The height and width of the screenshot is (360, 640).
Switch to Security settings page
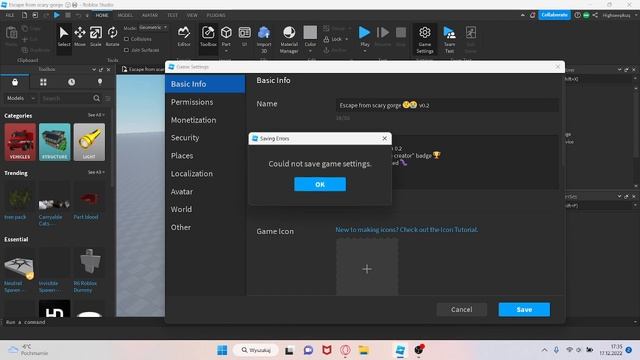click(205, 138)
